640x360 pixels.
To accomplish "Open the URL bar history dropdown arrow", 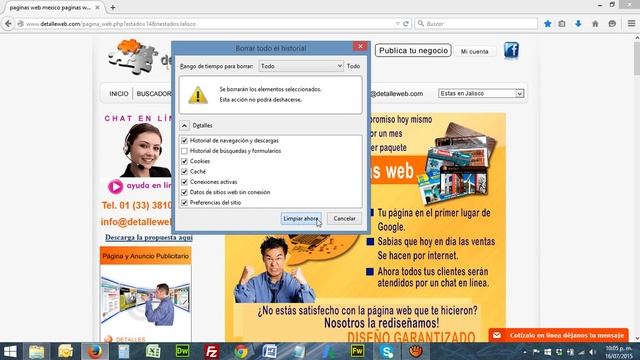I will [398, 24].
